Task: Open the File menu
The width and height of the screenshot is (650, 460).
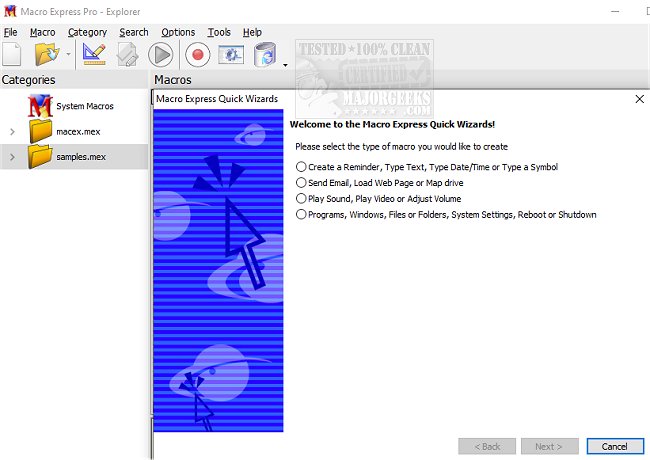Action: (10, 32)
